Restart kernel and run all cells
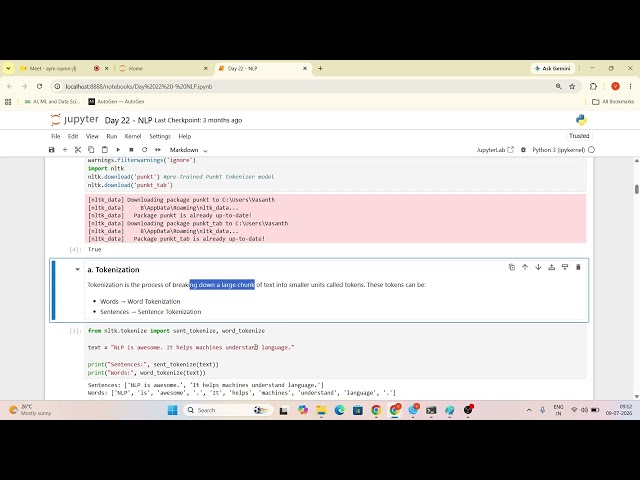 click(158, 150)
